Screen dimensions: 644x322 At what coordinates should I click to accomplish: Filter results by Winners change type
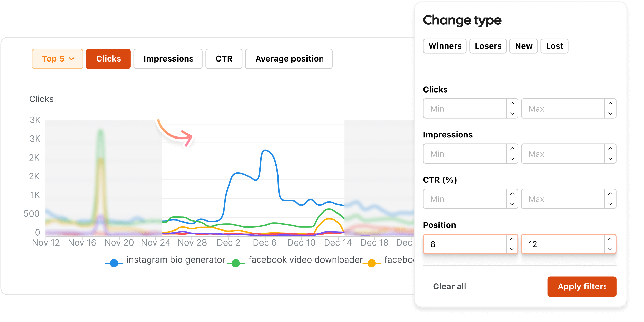pyautogui.click(x=444, y=46)
